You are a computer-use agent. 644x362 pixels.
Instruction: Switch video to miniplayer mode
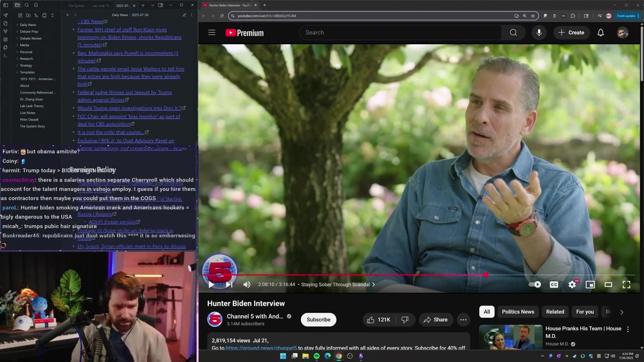tap(590, 285)
